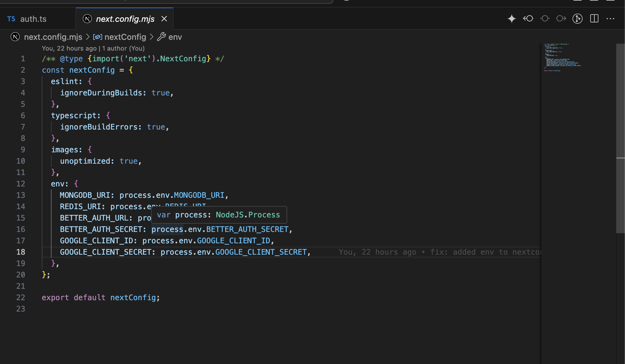The image size is (625, 364).
Task: Click process.env.GOOGLE_CLIENT_SECRET value on line 18
Action: pyautogui.click(x=234, y=252)
